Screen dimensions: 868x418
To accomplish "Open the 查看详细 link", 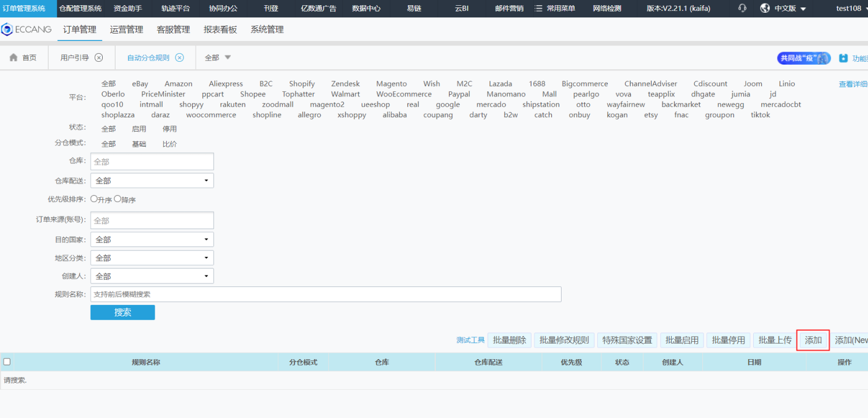I will point(853,84).
